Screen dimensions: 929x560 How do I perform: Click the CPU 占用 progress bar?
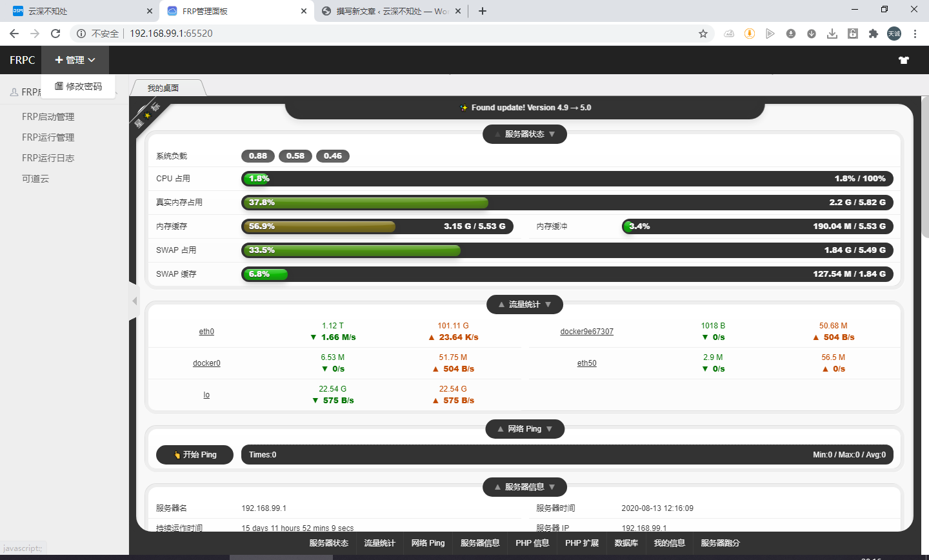pos(567,179)
